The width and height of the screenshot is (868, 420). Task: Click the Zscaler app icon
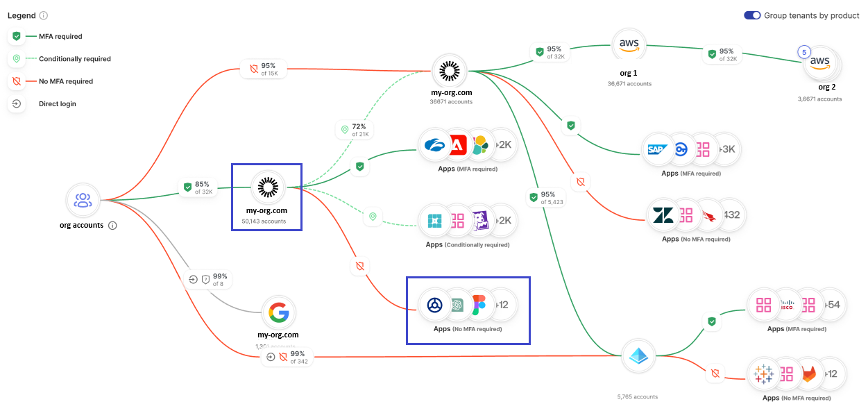pyautogui.click(x=436, y=144)
